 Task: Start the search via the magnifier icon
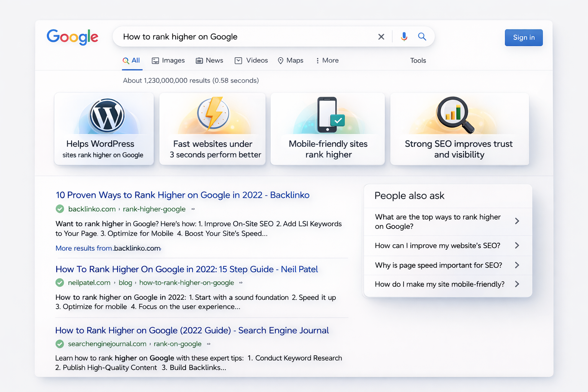[x=422, y=36]
